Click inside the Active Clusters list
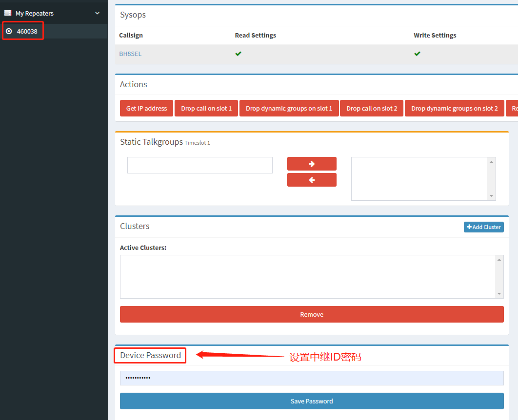This screenshot has height=420, width=518. point(307,276)
